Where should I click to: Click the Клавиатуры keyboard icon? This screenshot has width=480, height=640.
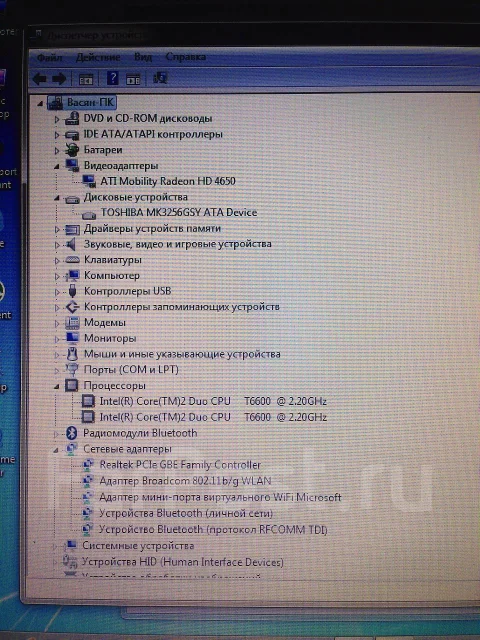point(72,260)
